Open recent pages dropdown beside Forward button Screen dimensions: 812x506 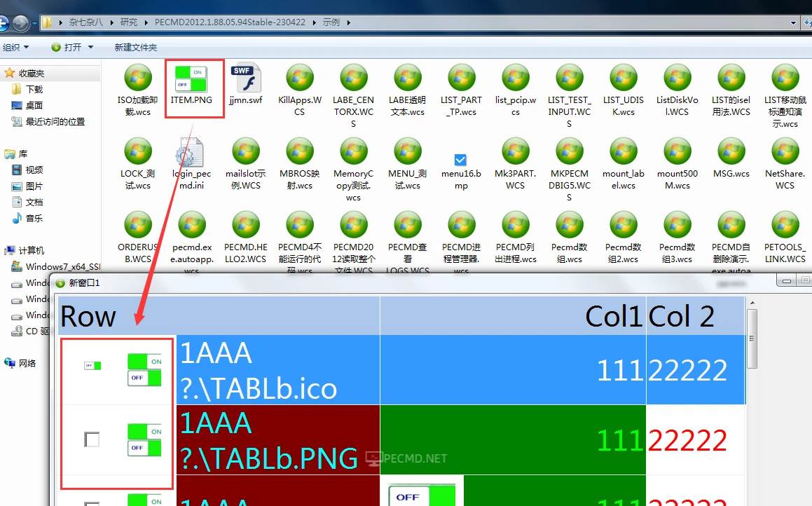(35, 23)
